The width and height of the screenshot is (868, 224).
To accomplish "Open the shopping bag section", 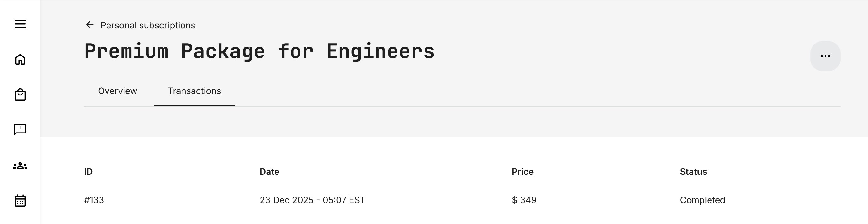I will pyautogui.click(x=20, y=95).
